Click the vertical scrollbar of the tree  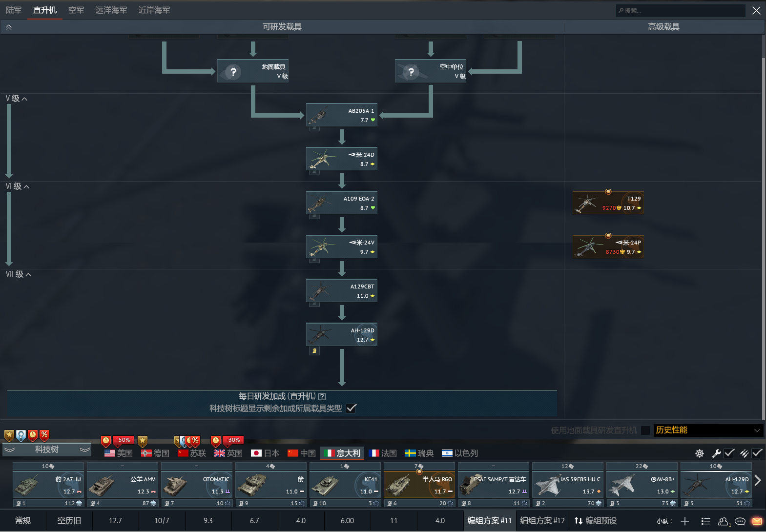(764, 239)
